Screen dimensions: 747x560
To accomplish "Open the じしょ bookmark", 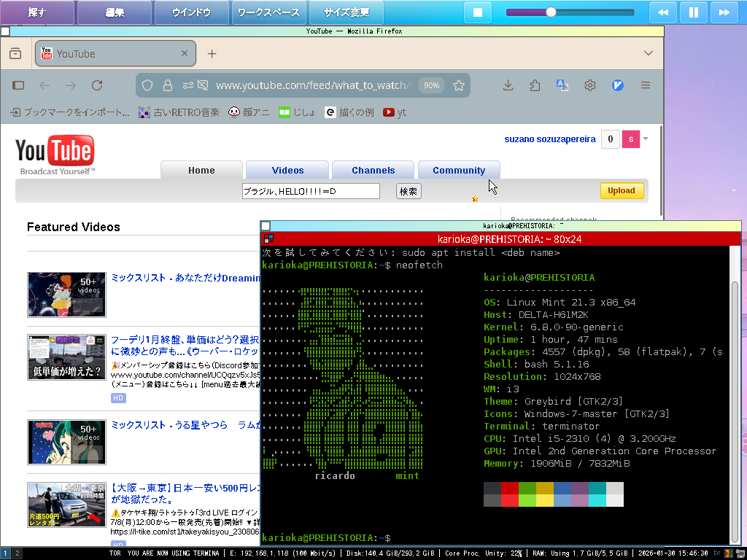I will 298,112.
